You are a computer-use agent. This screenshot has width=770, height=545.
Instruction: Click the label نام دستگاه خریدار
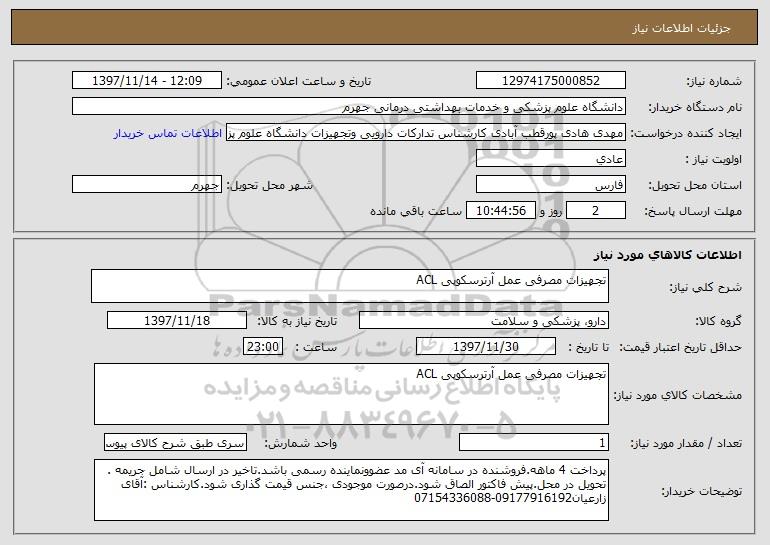coord(695,108)
